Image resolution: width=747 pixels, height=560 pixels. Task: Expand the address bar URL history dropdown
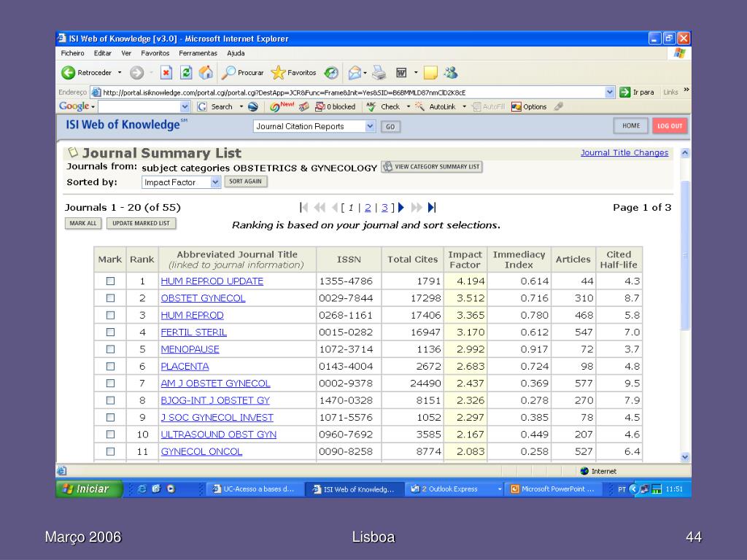coord(610,92)
